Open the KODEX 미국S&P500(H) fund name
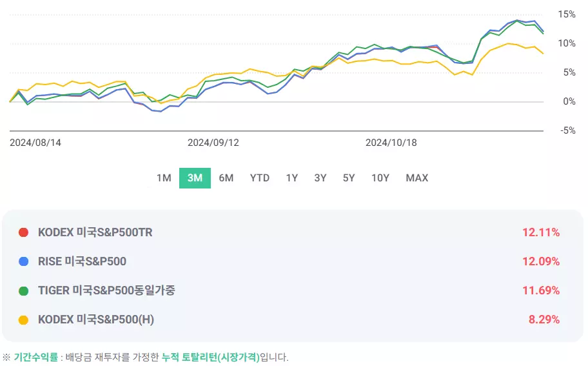The height and width of the screenshot is (366, 588). point(96,320)
